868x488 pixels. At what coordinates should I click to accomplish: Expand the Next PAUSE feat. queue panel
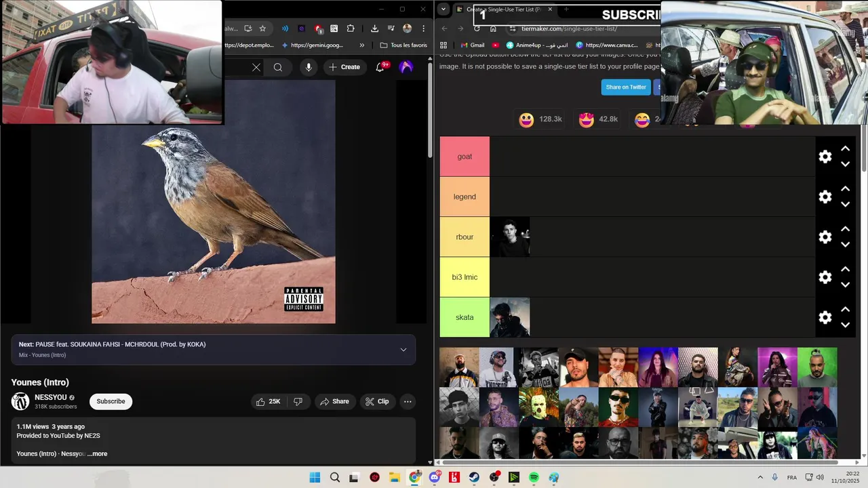click(x=403, y=350)
